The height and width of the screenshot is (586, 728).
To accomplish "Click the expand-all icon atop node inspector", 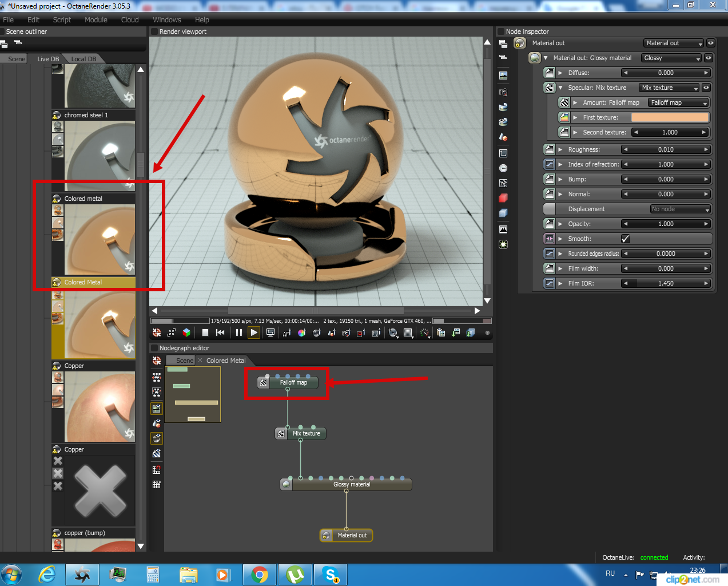I will (x=503, y=43).
